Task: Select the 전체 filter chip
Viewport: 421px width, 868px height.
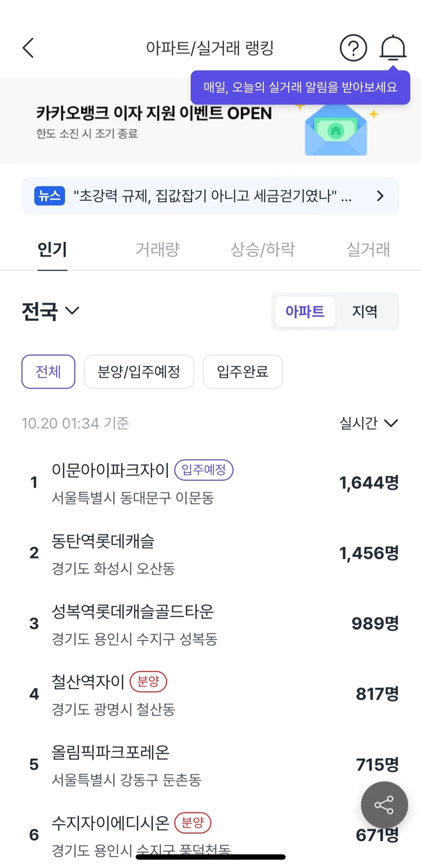Action: 48,372
